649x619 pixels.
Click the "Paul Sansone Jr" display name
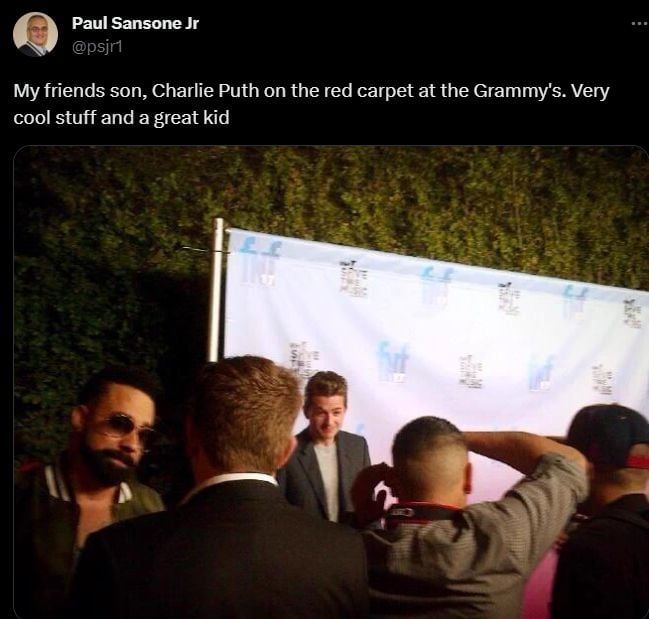coord(135,23)
